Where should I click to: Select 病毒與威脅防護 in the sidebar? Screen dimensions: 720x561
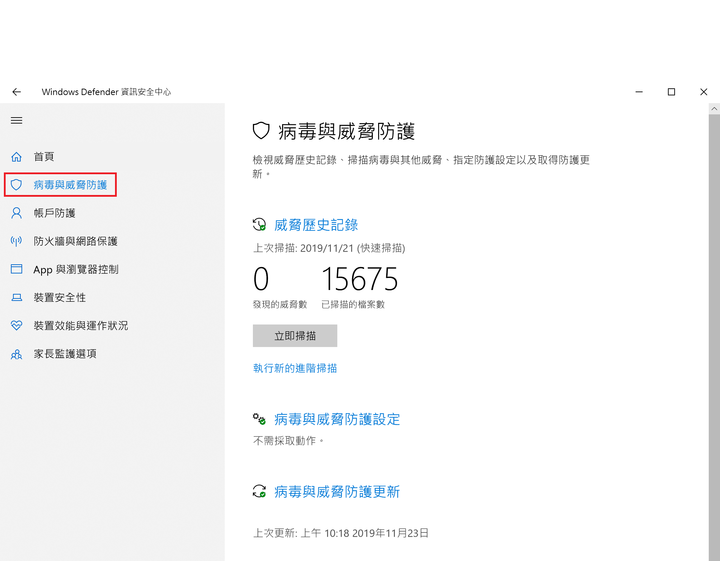70,185
